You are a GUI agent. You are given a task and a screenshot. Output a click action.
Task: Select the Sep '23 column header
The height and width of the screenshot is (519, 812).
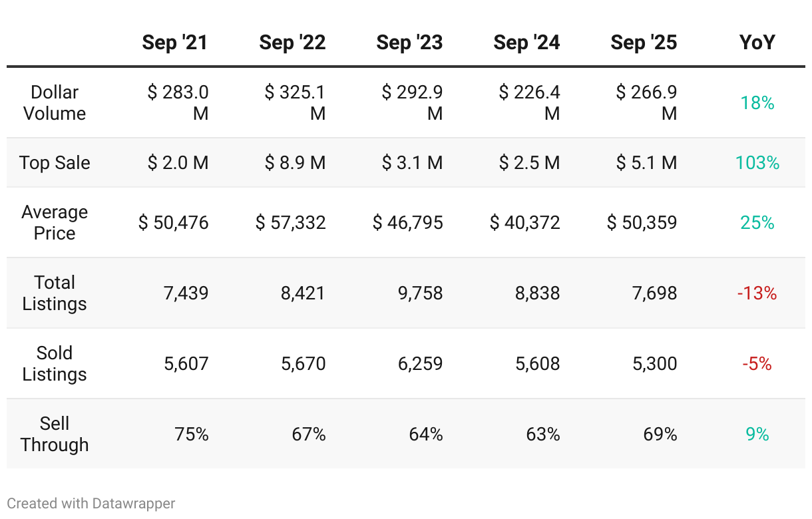[x=409, y=43]
